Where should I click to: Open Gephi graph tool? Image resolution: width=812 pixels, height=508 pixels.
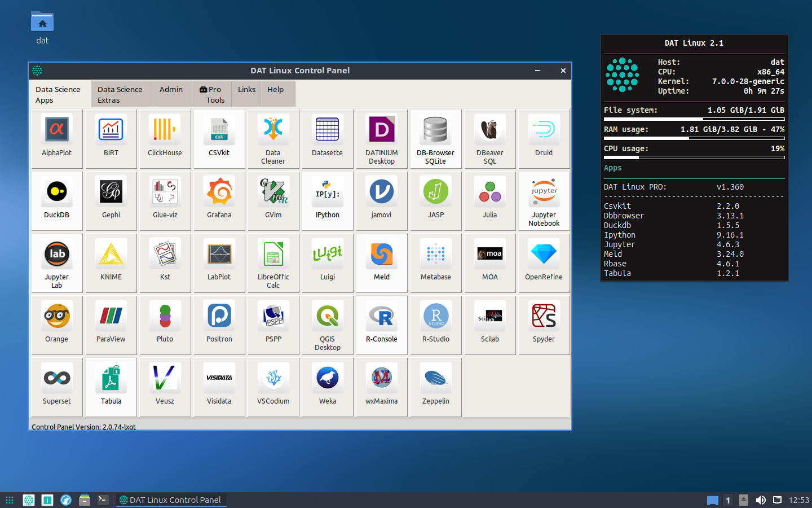coord(111,201)
